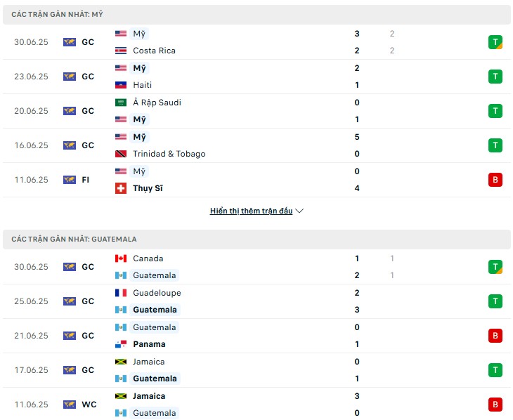The width and height of the screenshot is (513, 420).
Task: Click the Canada flag icon
Action: point(121,258)
